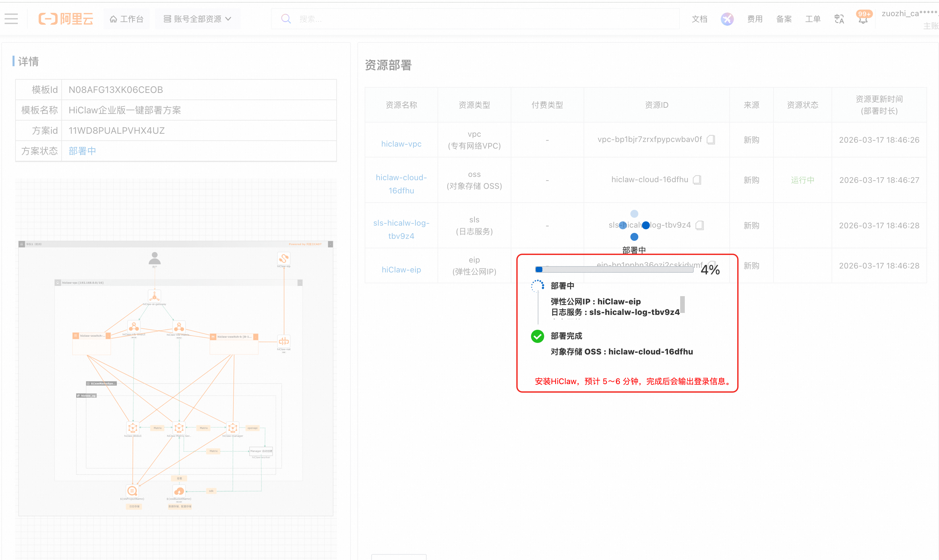Select the hiClaw-eip node icon in the diagram
Screen dimensions: 939x560
click(x=284, y=259)
